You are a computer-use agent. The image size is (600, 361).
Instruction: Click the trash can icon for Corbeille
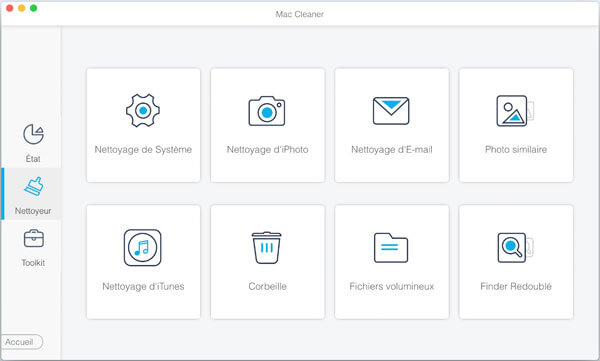click(266, 248)
